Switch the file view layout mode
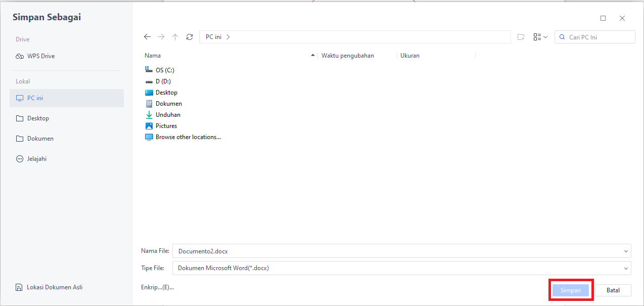Image resolution: width=644 pixels, height=306 pixels. [x=537, y=36]
